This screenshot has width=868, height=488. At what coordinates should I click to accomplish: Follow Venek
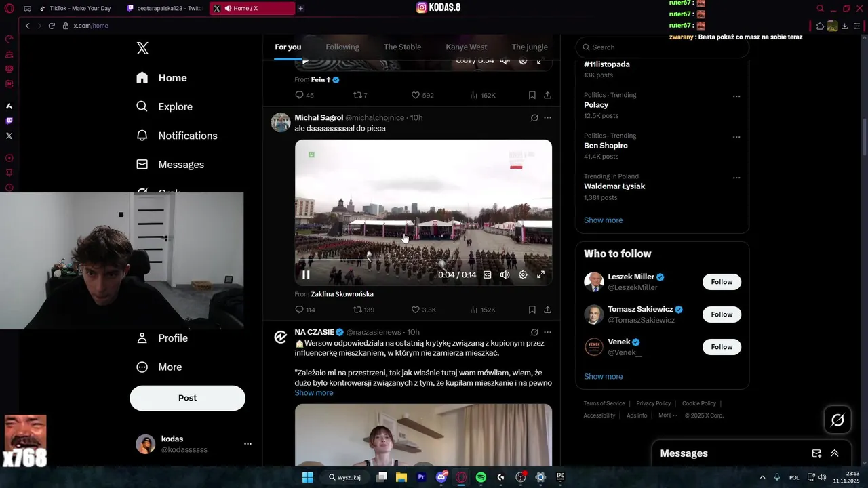point(722,347)
